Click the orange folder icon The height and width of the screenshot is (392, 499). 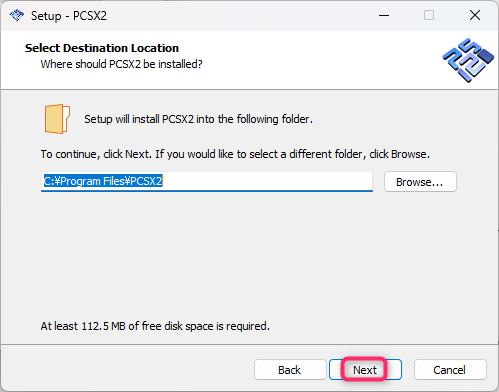57,119
